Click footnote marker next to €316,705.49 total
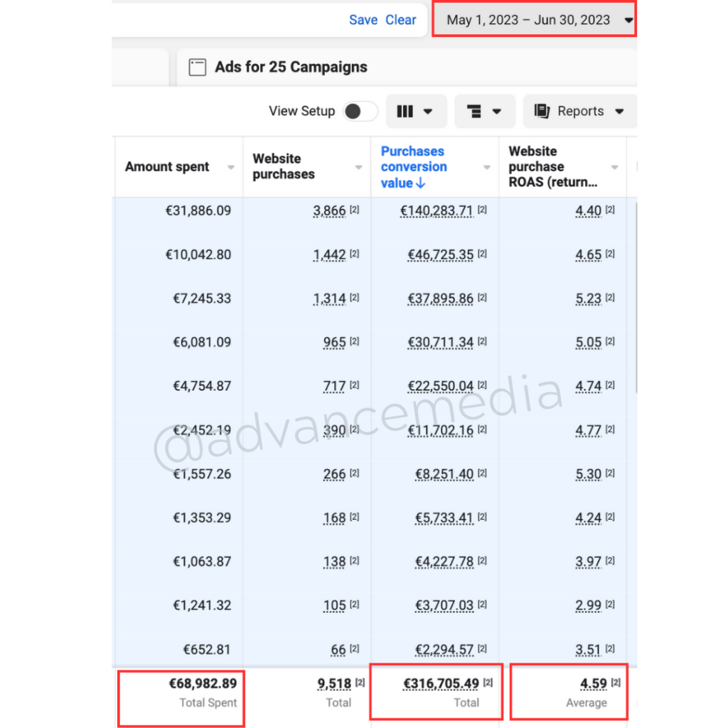Screen dimensions: 728x728 point(488,683)
